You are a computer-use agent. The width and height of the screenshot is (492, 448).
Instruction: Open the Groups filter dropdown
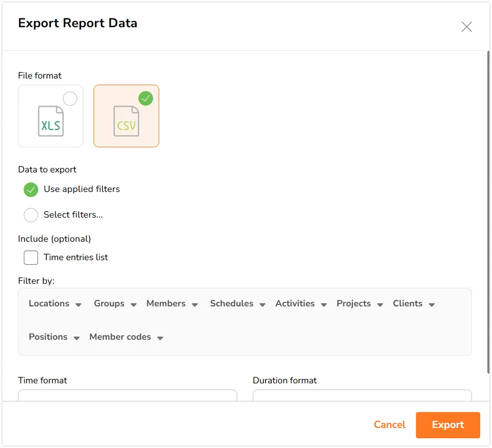(115, 303)
